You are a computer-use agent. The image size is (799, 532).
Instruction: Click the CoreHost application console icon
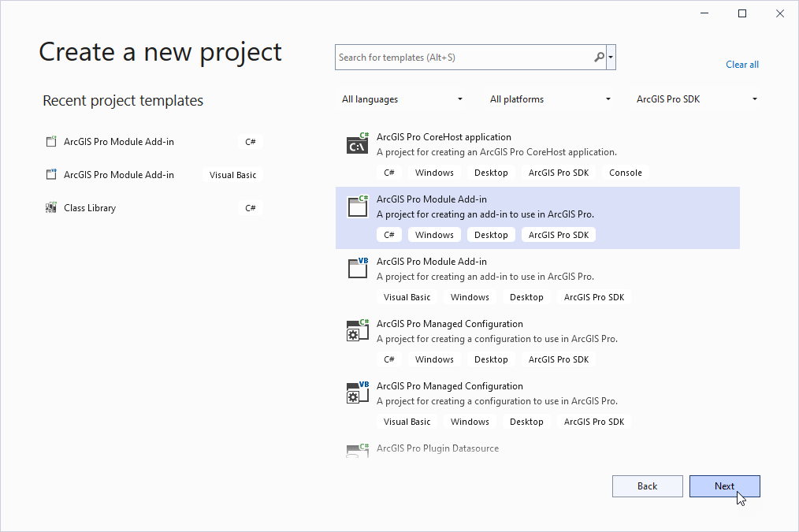(358, 144)
